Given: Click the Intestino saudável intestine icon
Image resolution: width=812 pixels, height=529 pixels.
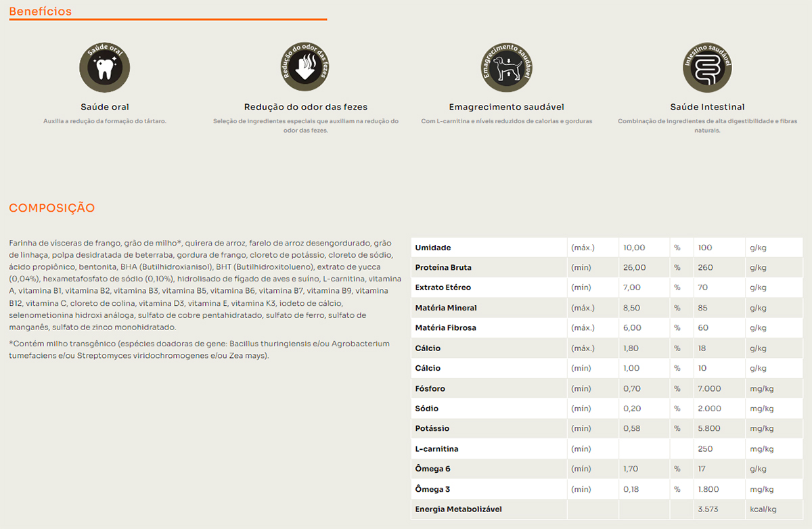Looking at the screenshot, I should [707, 67].
